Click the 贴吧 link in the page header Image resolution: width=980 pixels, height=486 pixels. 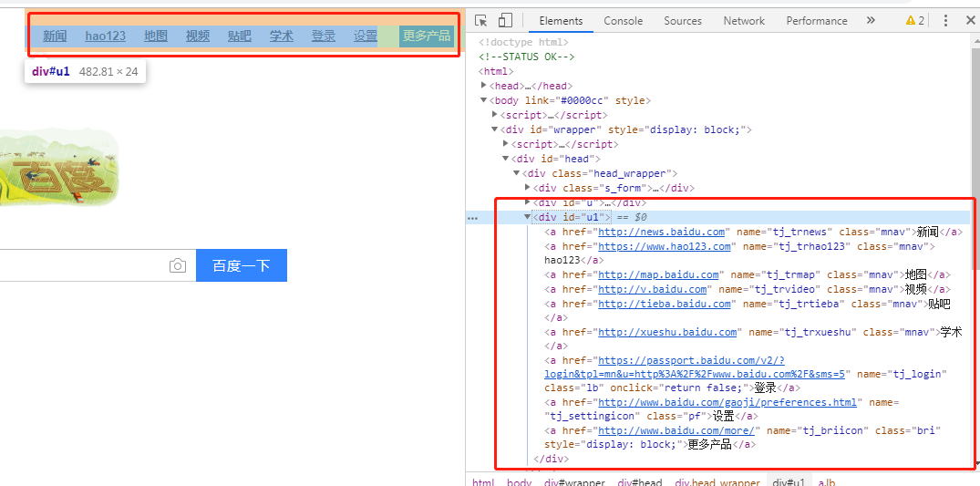pos(240,36)
